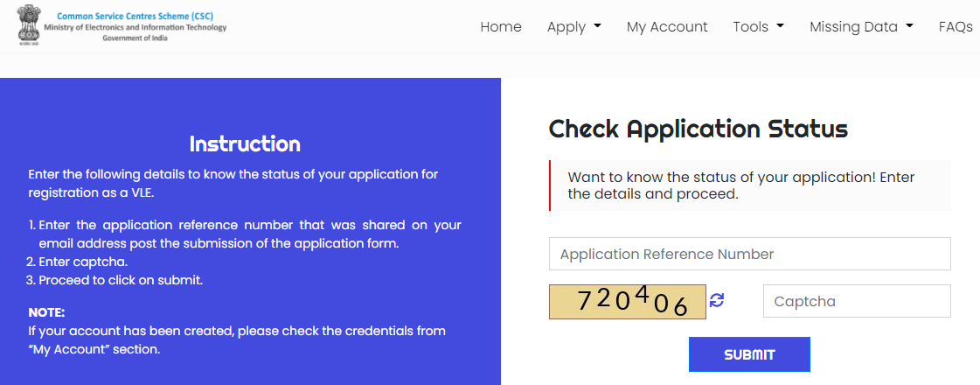The height and width of the screenshot is (385, 980).
Task: Click the 'Enter captcha' instruction step
Action: pos(83,262)
